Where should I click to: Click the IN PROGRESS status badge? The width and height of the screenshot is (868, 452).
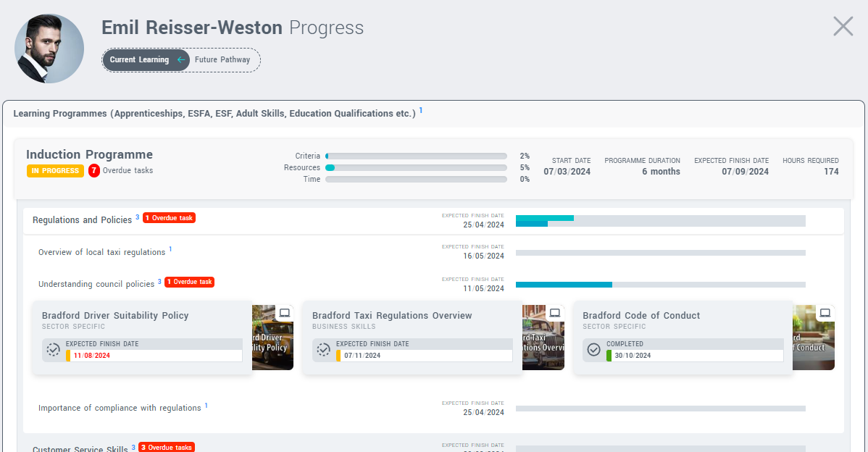(x=55, y=171)
